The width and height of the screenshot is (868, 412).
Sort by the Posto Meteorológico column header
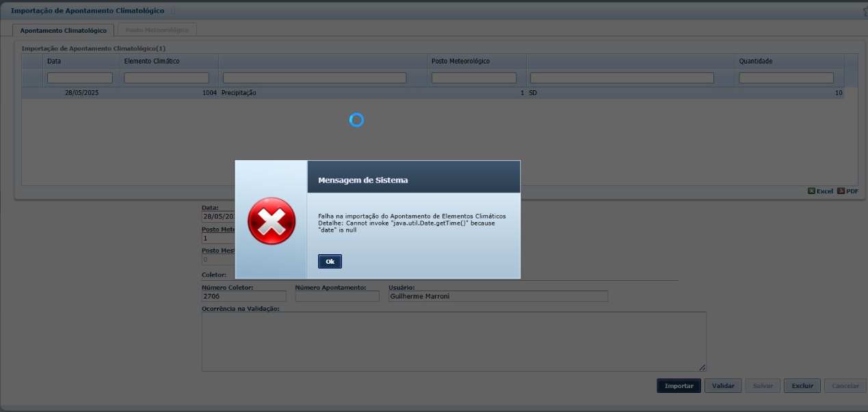pyautogui.click(x=460, y=61)
